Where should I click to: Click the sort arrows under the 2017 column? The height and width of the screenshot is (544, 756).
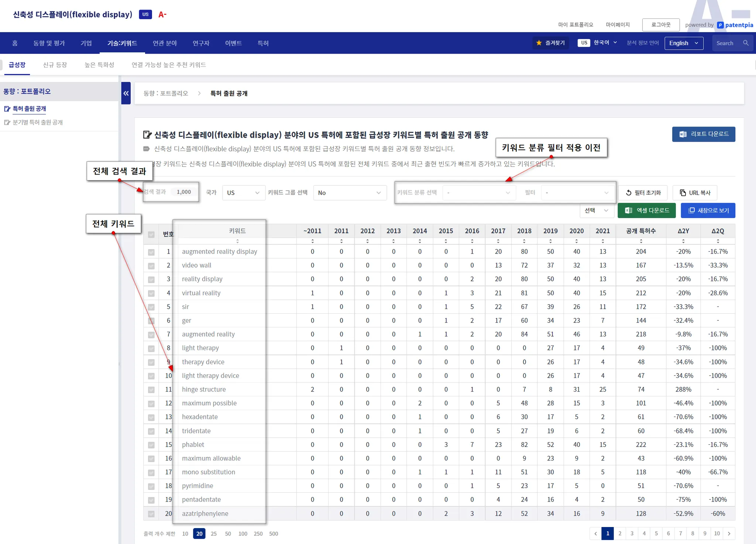click(498, 241)
